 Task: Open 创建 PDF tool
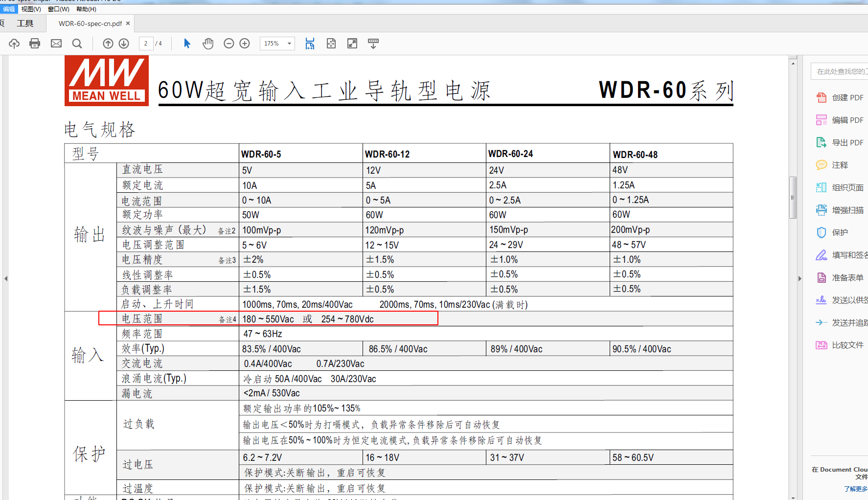[x=840, y=97]
